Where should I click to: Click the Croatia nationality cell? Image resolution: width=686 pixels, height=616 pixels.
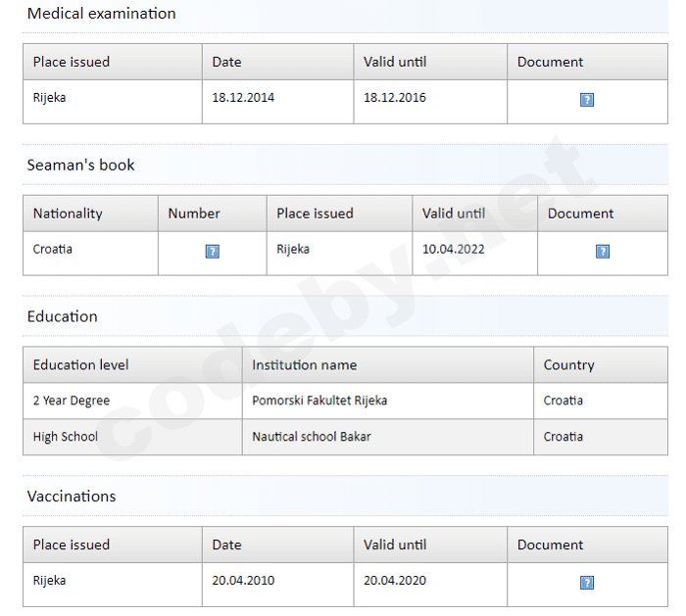click(x=53, y=250)
